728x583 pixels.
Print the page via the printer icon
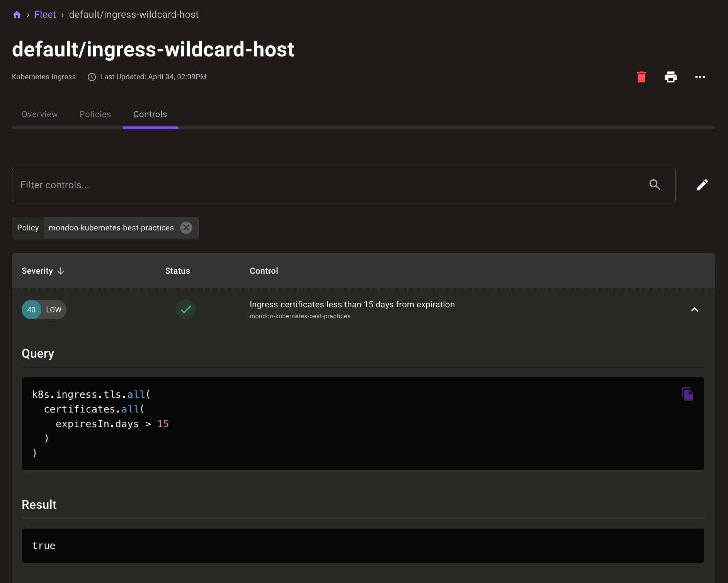(x=671, y=77)
